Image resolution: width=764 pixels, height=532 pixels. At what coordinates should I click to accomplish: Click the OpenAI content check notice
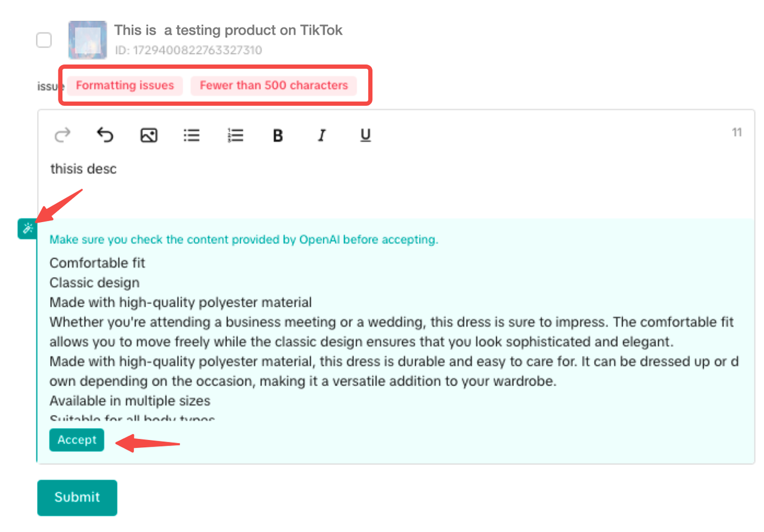(244, 240)
